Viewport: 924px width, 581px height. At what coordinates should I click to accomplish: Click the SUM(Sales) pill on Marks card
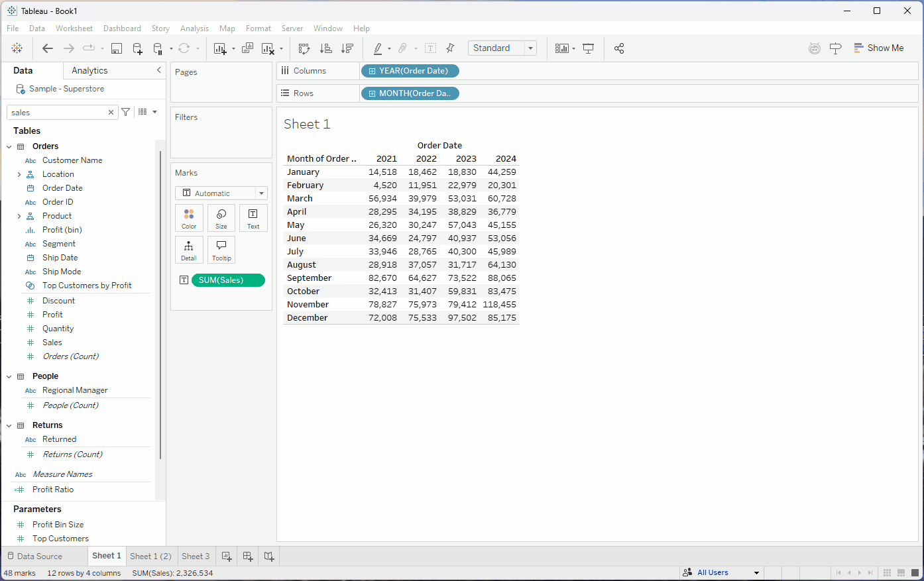(x=228, y=280)
